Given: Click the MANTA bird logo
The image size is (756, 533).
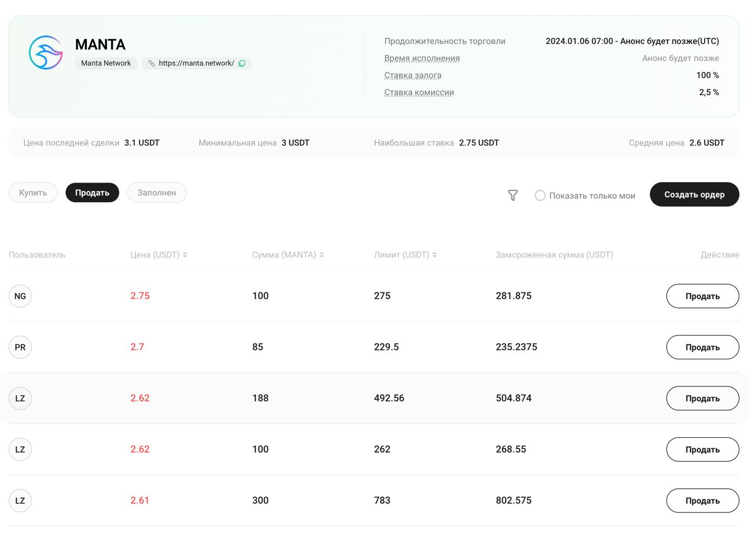Looking at the screenshot, I should [x=46, y=53].
